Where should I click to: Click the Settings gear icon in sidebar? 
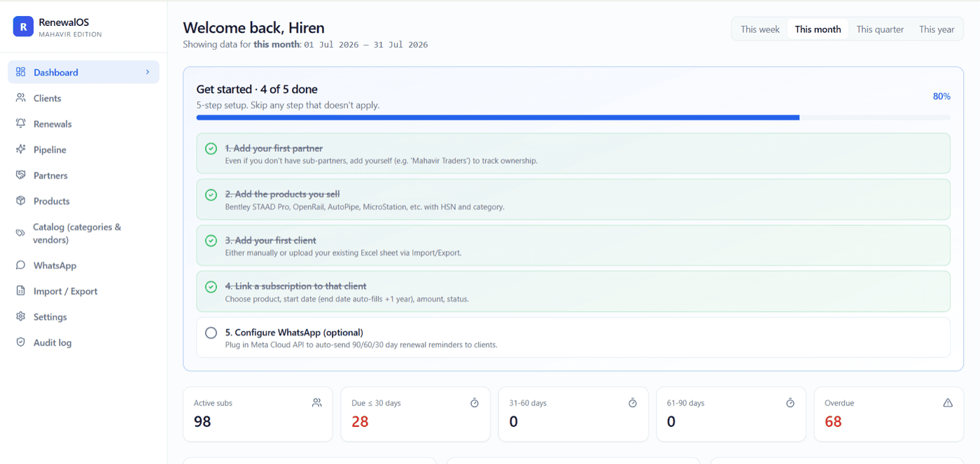tap(20, 316)
